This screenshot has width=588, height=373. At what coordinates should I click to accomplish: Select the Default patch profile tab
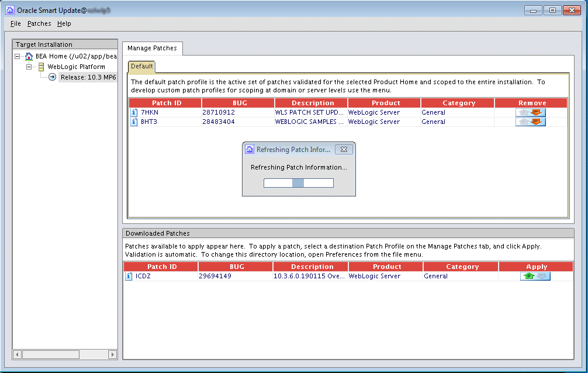[142, 67]
